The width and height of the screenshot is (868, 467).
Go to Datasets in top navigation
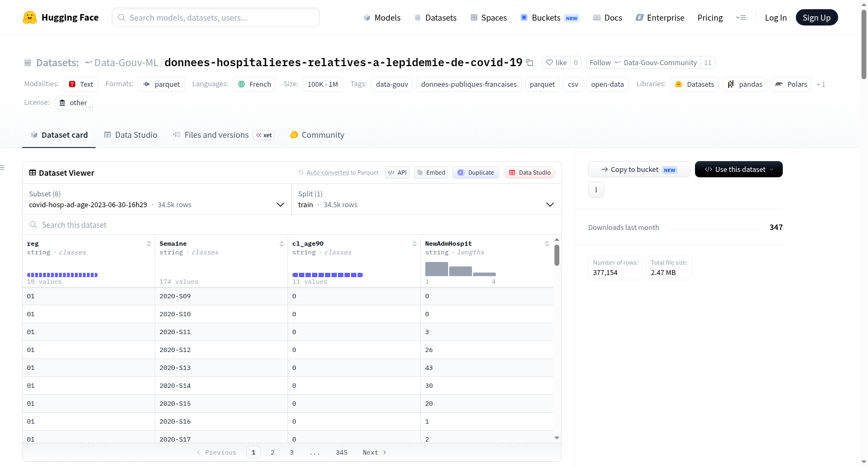tap(435, 18)
